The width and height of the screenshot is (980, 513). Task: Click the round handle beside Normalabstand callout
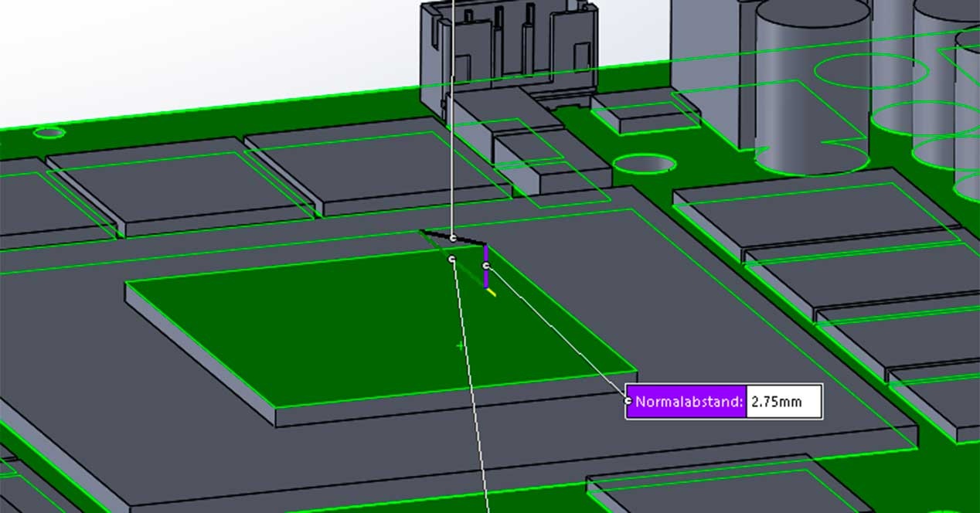628,401
